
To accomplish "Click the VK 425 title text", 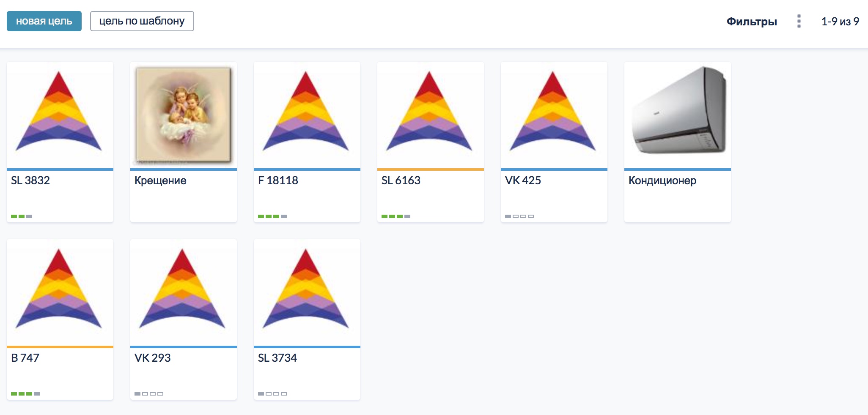I will [x=523, y=180].
